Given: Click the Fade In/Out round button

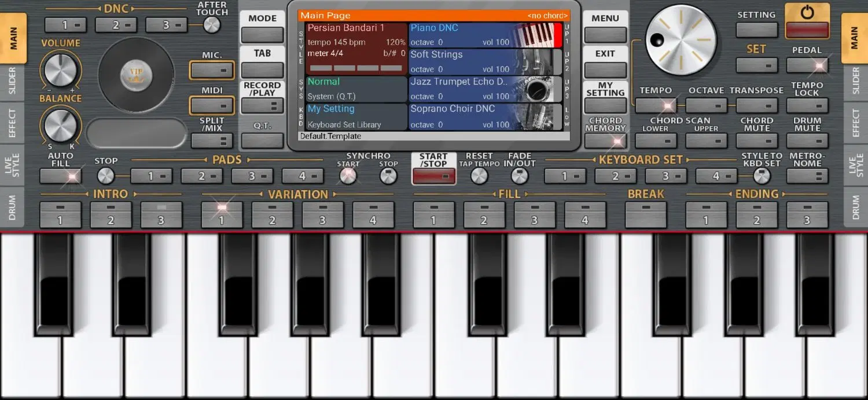Looking at the screenshot, I should click(x=520, y=176).
